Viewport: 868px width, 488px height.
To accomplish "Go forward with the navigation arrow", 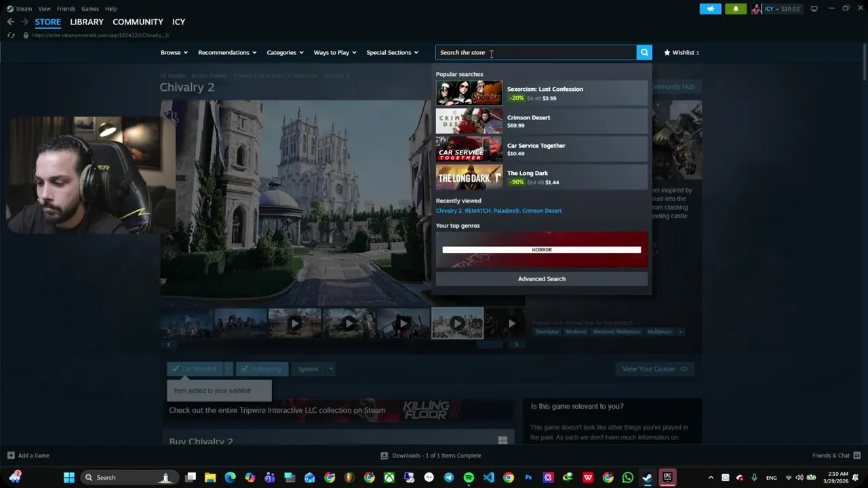I will coord(25,22).
